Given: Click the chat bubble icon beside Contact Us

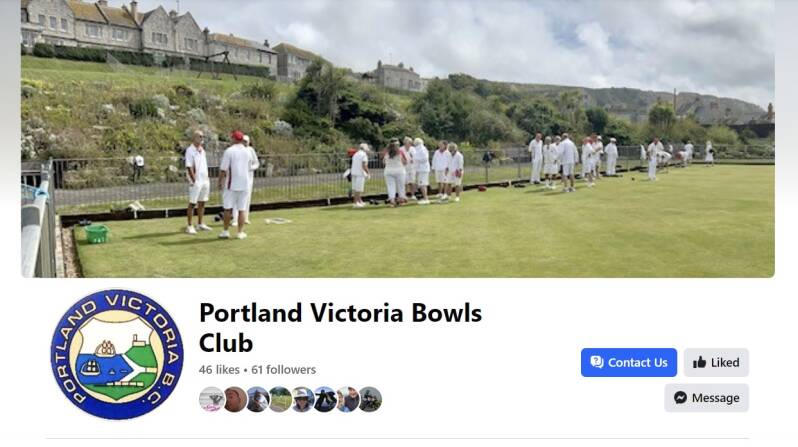Looking at the screenshot, I should (x=596, y=362).
